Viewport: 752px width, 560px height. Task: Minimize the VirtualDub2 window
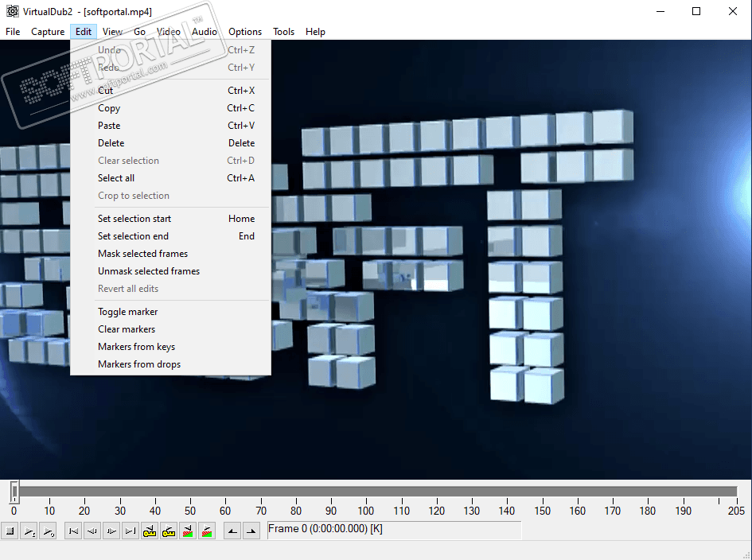pyautogui.click(x=660, y=11)
